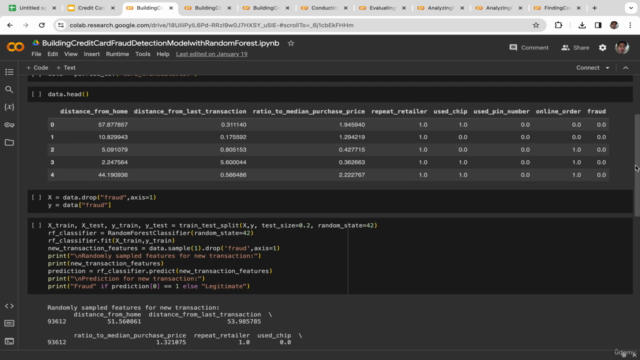640x360 pixels.
Task: Select the cell value 2.222767
Action: tap(352, 175)
